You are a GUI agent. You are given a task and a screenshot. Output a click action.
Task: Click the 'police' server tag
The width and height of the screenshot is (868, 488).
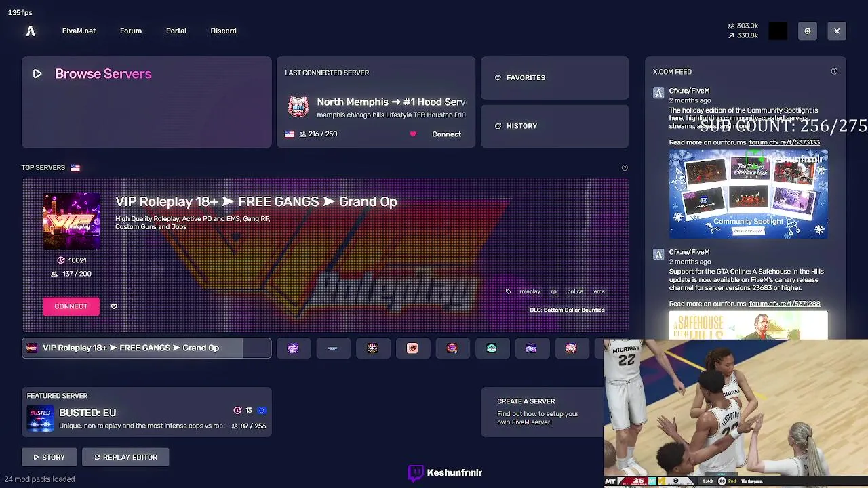[575, 291]
